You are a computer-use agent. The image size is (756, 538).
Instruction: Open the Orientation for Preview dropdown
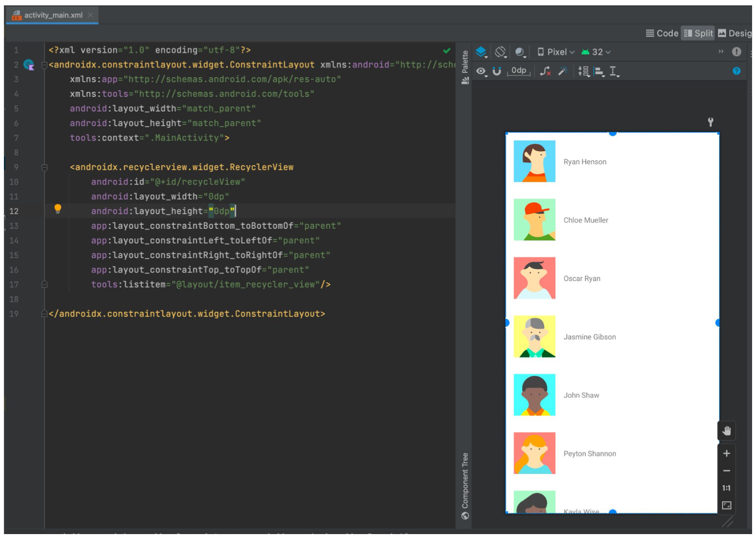[x=500, y=52]
